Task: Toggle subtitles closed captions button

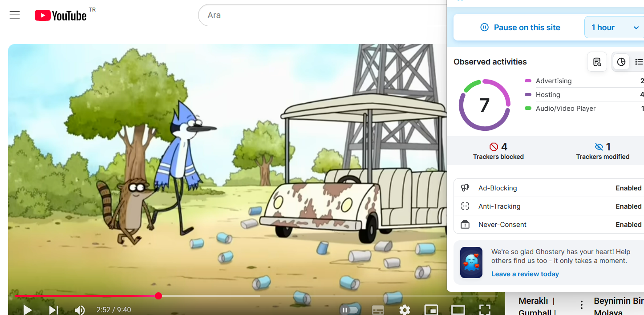Action: coord(378,310)
